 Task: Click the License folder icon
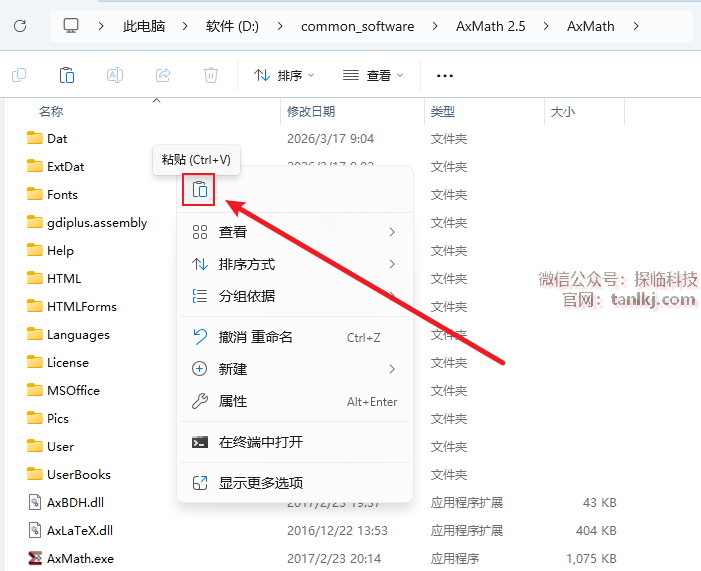click(34, 362)
